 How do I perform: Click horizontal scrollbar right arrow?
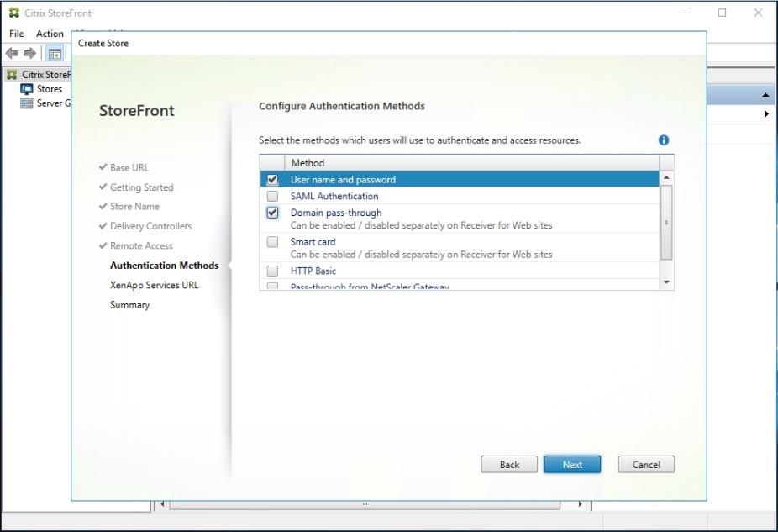coord(580,504)
